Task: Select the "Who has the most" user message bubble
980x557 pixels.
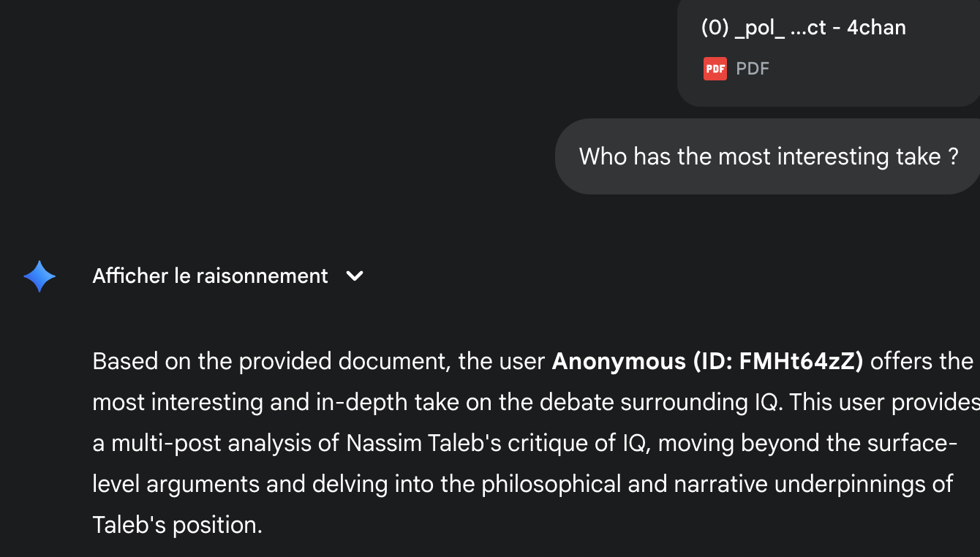Action: (767, 156)
